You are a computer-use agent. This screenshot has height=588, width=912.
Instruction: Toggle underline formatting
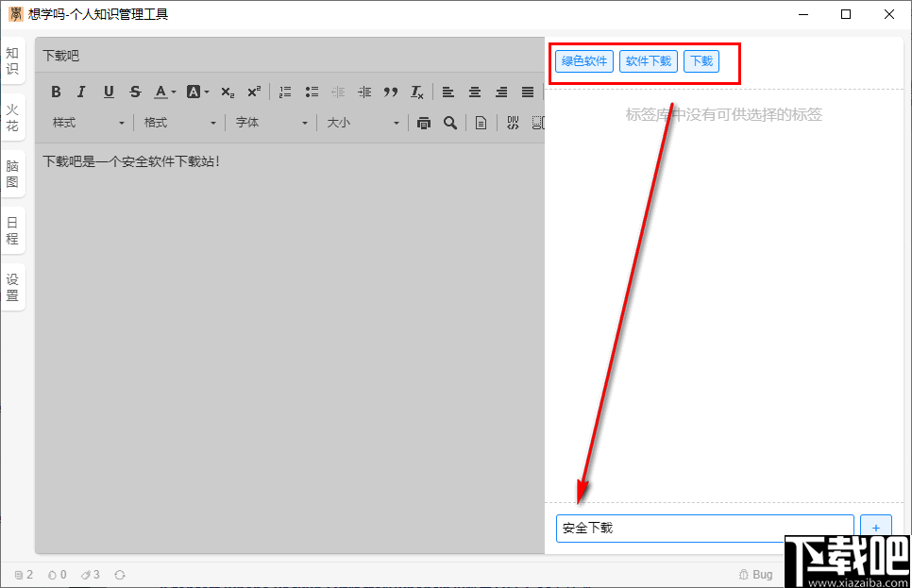click(x=109, y=92)
